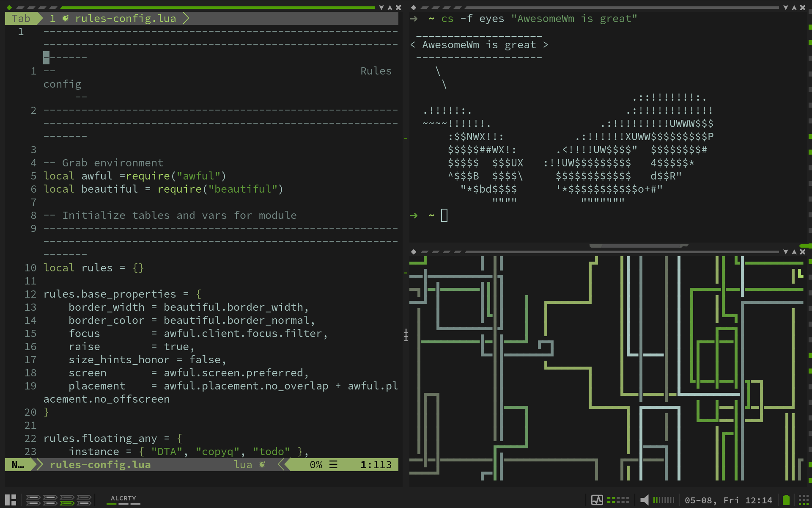Click the down triangle on pipes window titlebar
The width and height of the screenshot is (812, 508).
pos(786,252)
